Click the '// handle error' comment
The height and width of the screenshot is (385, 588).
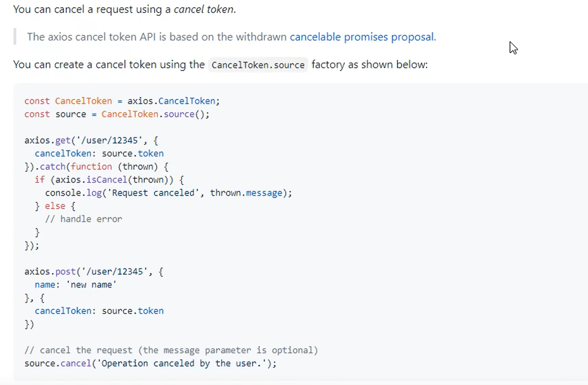click(83, 219)
